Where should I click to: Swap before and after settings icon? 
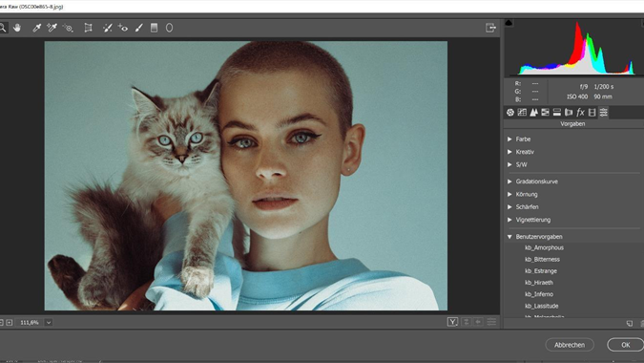(467, 322)
